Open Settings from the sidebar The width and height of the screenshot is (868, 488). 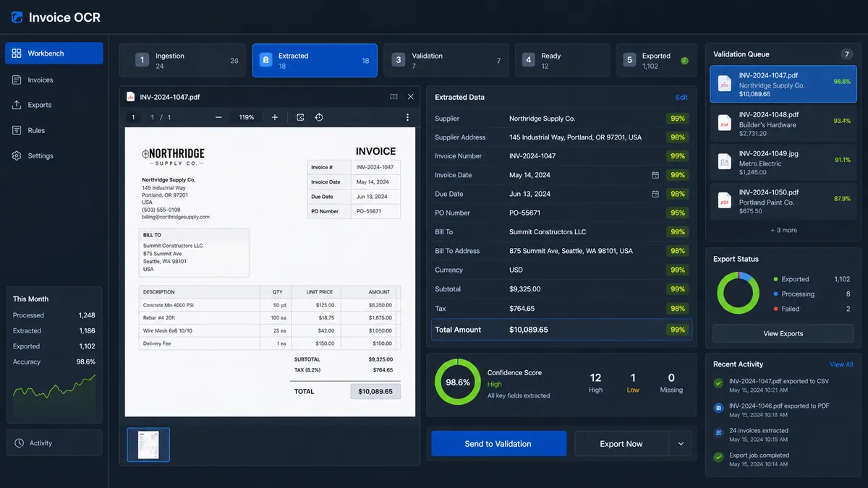(x=54, y=155)
